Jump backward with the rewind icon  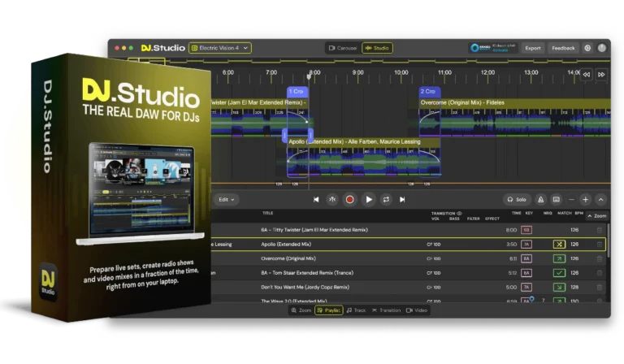587,75
